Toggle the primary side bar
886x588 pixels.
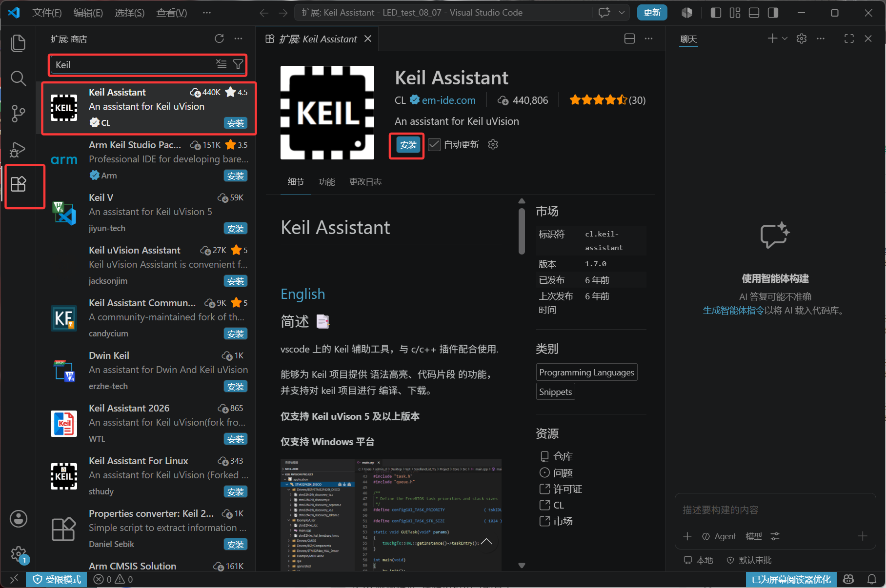click(716, 13)
